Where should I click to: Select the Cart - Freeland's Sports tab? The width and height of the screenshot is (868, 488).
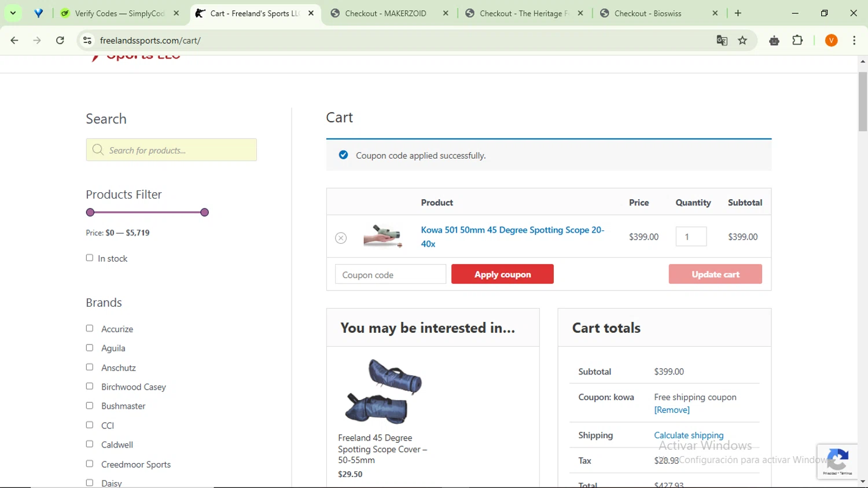pyautogui.click(x=255, y=13)
